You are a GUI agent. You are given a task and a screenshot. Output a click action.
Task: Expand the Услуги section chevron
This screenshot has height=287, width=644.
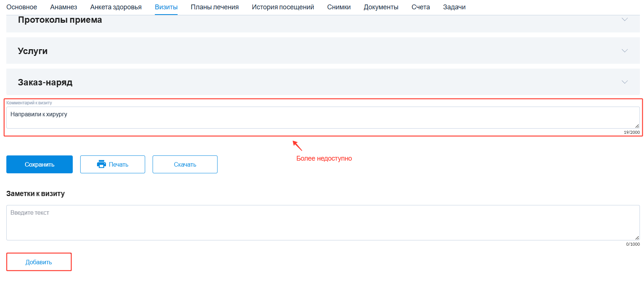(x=625, y=51)
